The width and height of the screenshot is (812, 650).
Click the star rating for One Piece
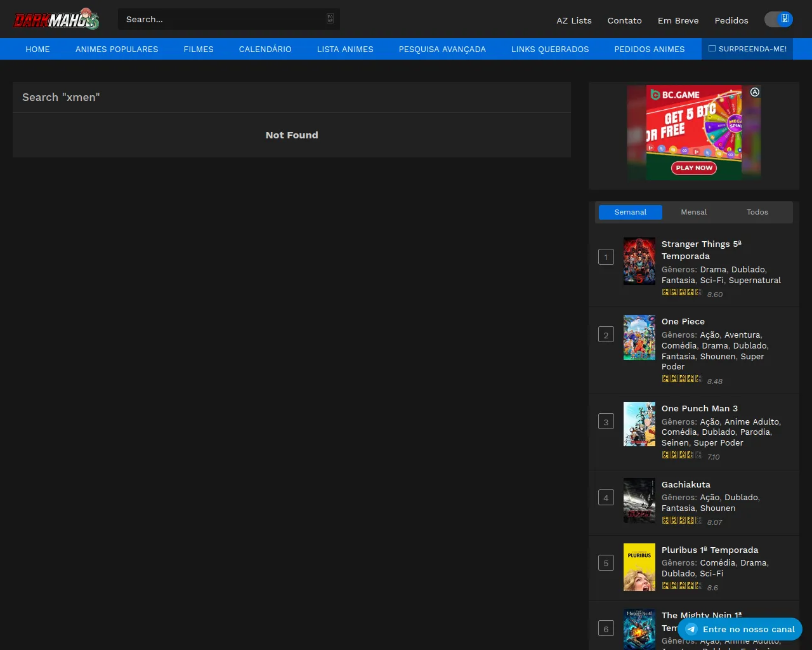pyautogui.click(x=682, y=379)
